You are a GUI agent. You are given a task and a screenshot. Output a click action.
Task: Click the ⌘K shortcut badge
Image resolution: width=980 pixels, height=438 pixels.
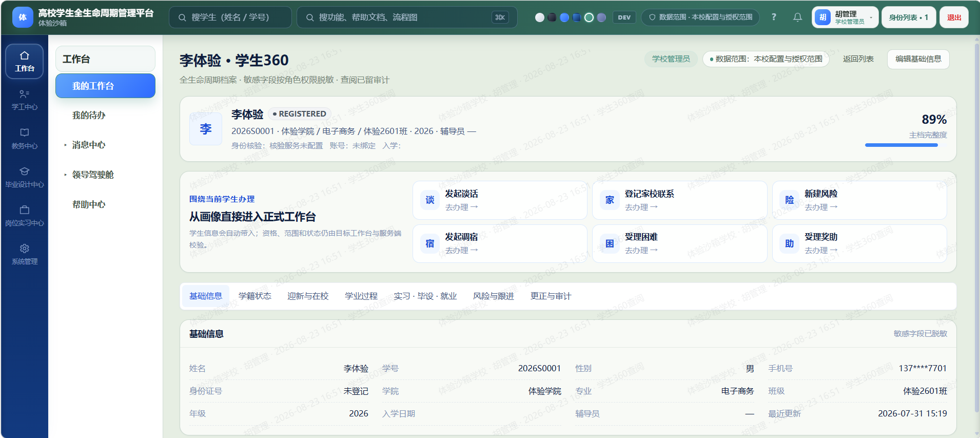click(x=500, y=17)
